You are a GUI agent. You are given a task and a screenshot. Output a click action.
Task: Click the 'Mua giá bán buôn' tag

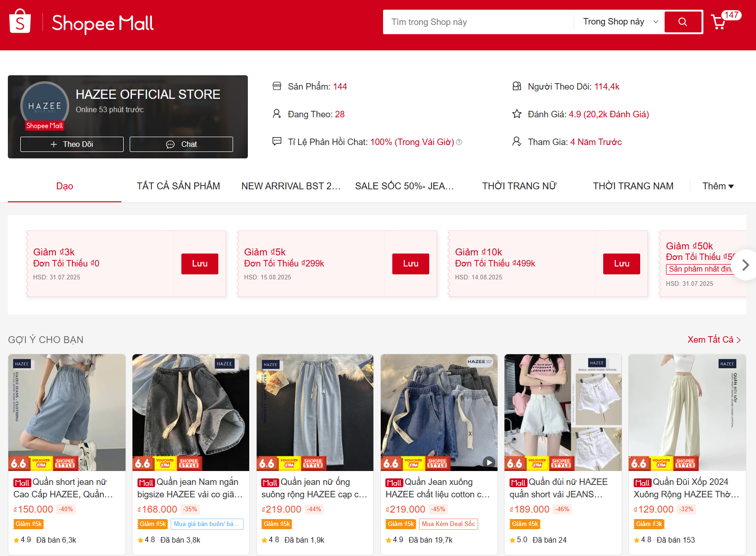click(x=207, y=524)
